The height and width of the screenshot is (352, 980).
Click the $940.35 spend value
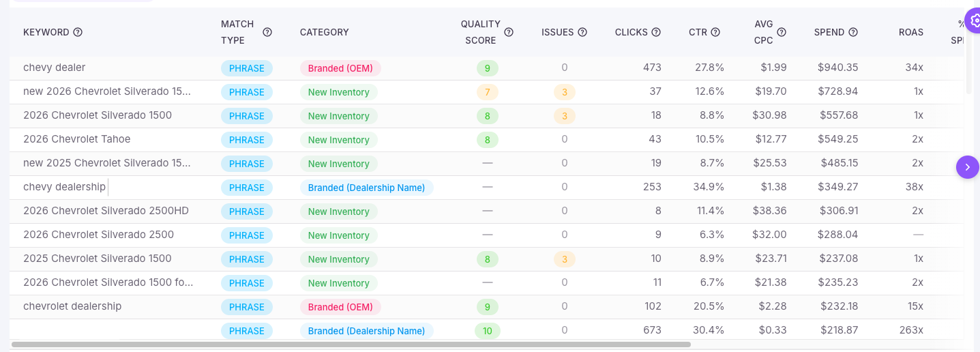pos(838,68)
